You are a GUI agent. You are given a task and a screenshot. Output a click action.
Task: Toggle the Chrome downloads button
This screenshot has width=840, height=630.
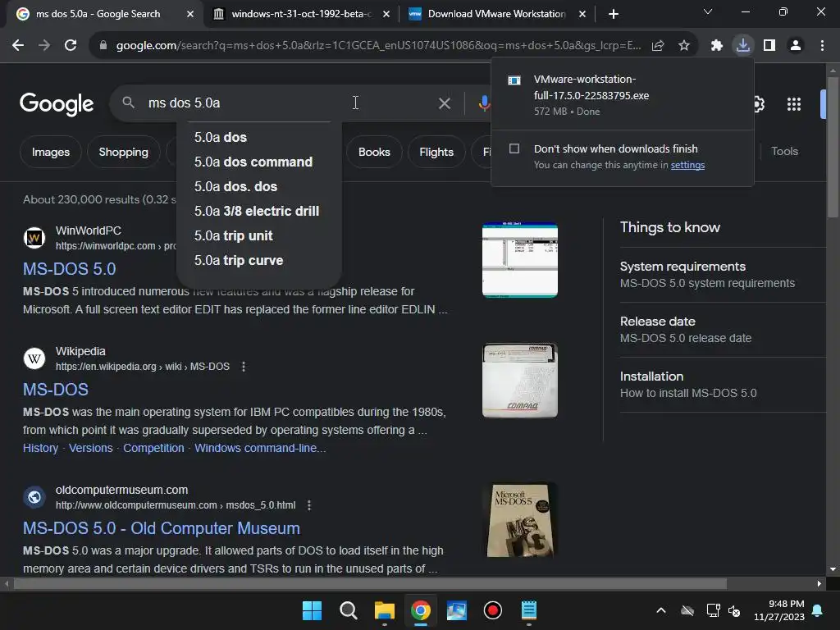[x=743, y=46]
